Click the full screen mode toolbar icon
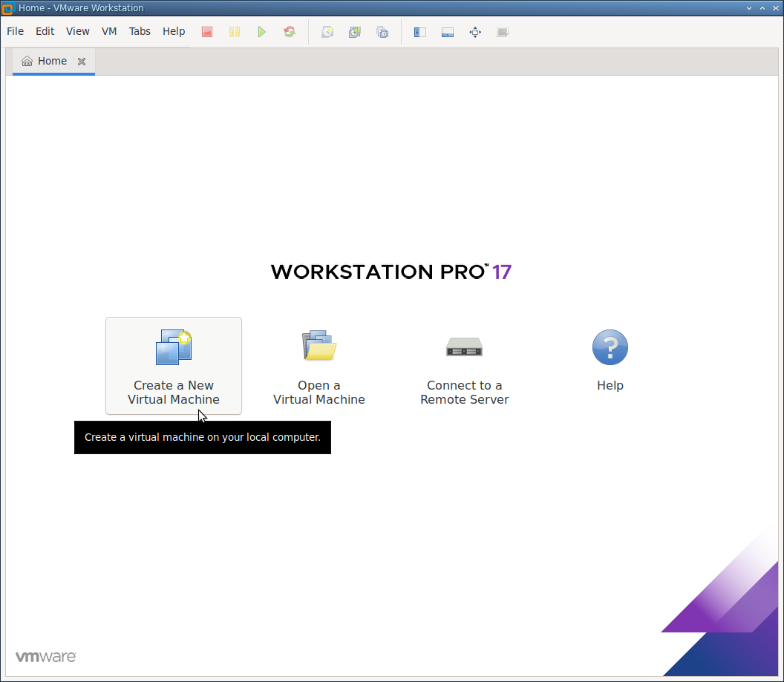The width and height of the screenshot is (784, 682). [x=475, y=32]
